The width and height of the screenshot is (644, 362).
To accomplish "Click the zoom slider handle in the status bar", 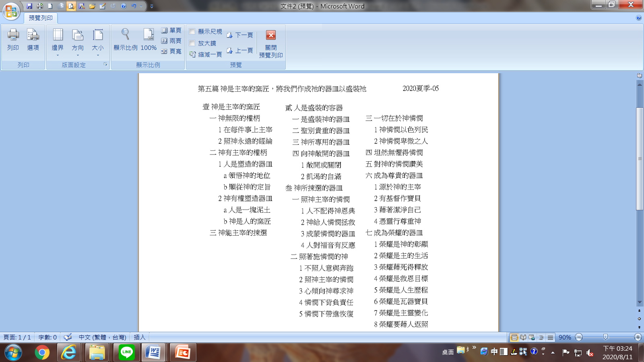I will 605,337.
